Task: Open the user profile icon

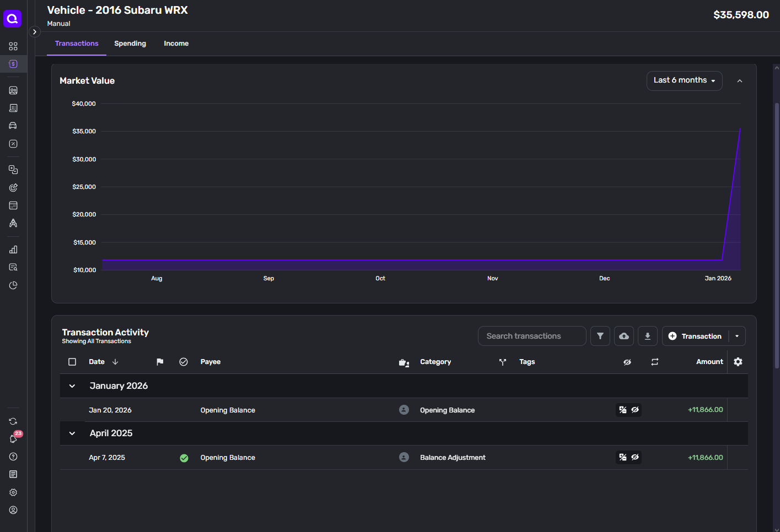Action: pyautogui.click(x=13, y=510)
